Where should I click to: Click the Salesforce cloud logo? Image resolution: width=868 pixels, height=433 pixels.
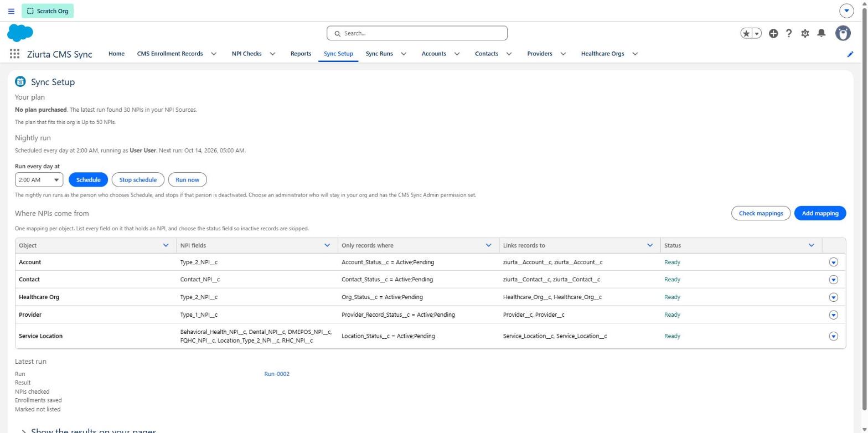(20, 33)
